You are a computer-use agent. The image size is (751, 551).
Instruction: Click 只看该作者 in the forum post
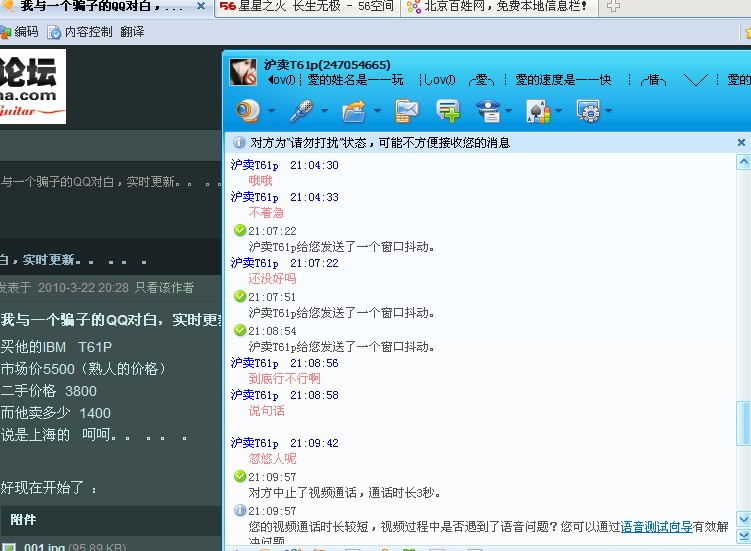(x=165, y=288)
